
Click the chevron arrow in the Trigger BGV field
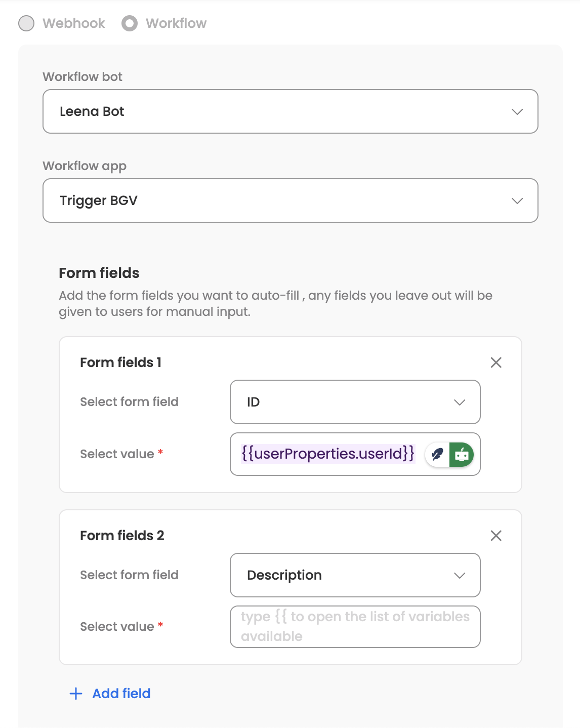tap(517, 201)
